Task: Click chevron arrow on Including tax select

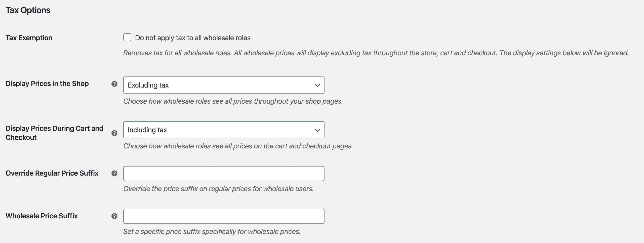Action: coord(317,130)
